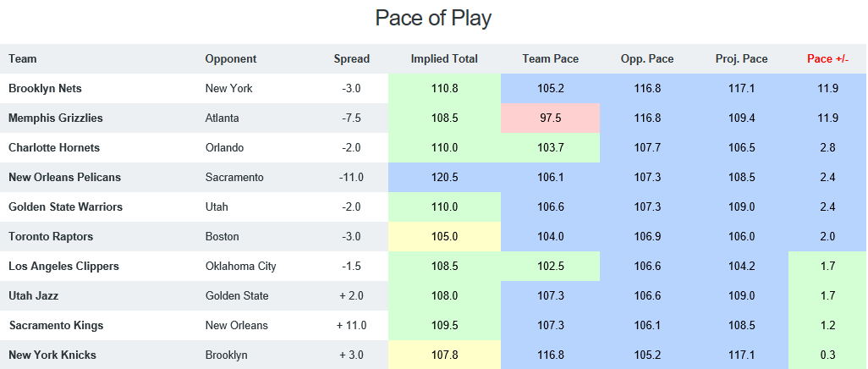Click the Proj. Pace column header
Screen dimensions: 868x369
point(741,58)
